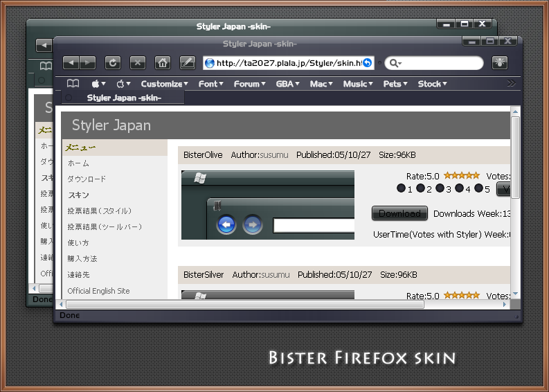The width and height of the screenshot is (549, 392).
Task: Open the BisterOlive skin preview thumbnail
Action: (268, 205)
